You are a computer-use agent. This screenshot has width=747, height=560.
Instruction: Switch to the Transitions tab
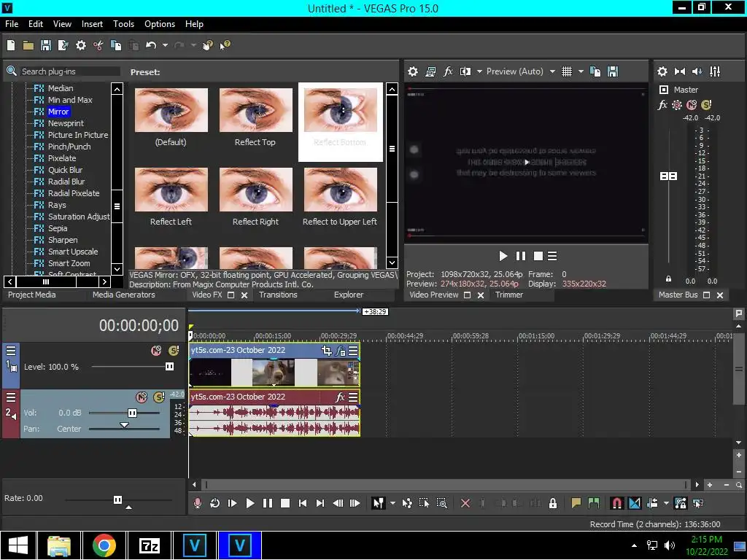(x=278, y=295)
